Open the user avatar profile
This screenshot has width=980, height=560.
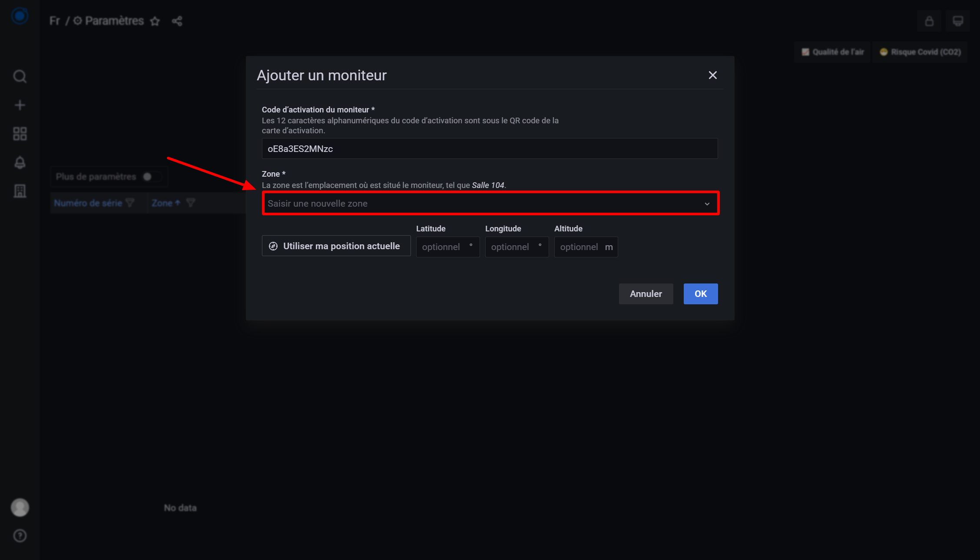(x=20, y=507)
